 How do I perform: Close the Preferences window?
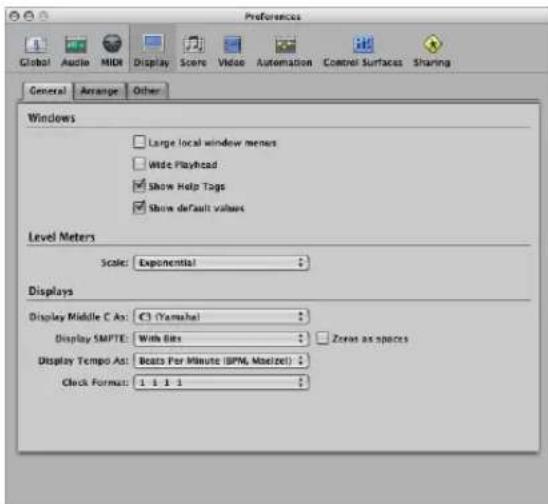pos(14,16)
